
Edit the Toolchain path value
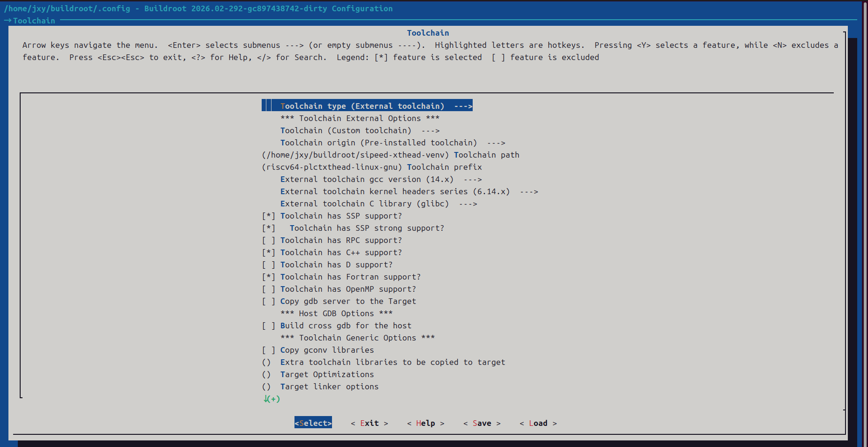pyautogui.click(x=390, y=155)
